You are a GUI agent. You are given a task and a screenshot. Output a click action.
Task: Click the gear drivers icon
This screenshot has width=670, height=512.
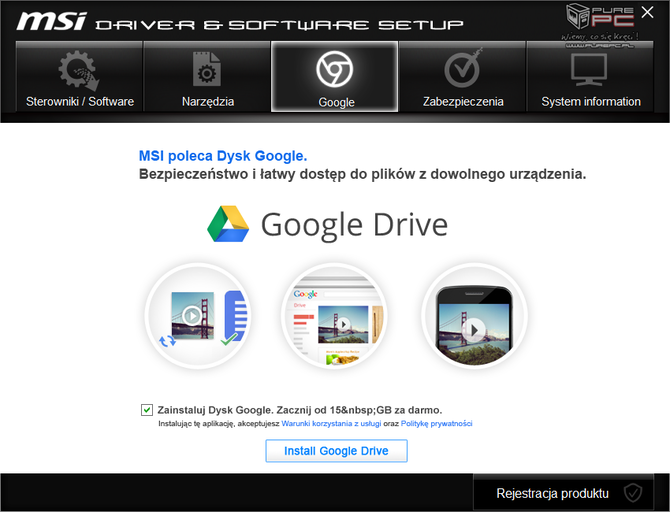click(79, 71)
